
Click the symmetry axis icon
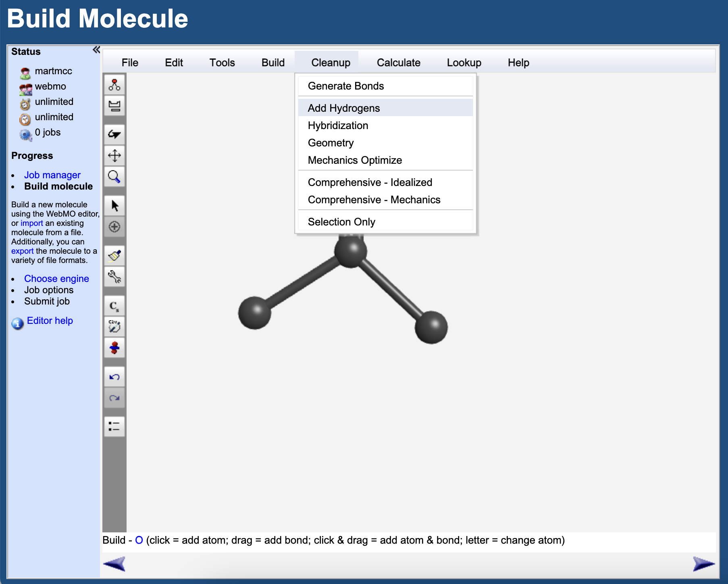point(114,347)
